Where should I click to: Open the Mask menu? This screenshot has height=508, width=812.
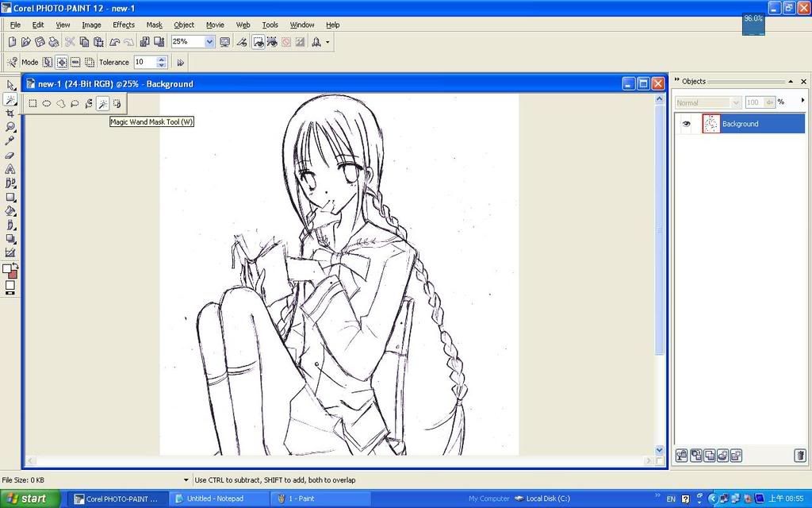coord(155,25)
